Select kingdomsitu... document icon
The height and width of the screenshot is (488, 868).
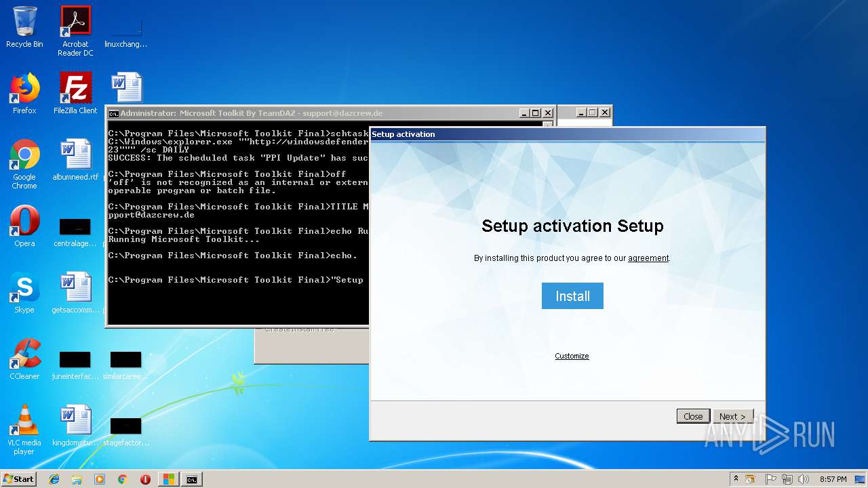(x=75, y=426)
